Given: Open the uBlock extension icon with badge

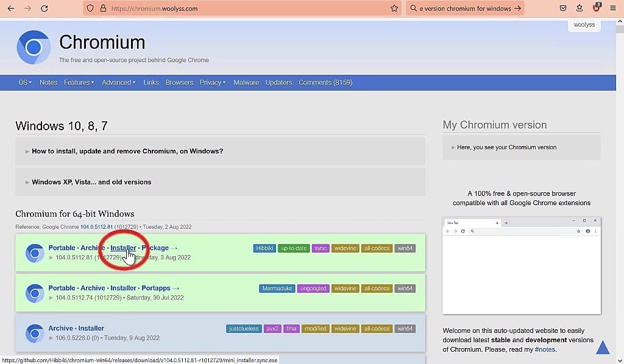Looking at the screenshot, I should 596,7.
